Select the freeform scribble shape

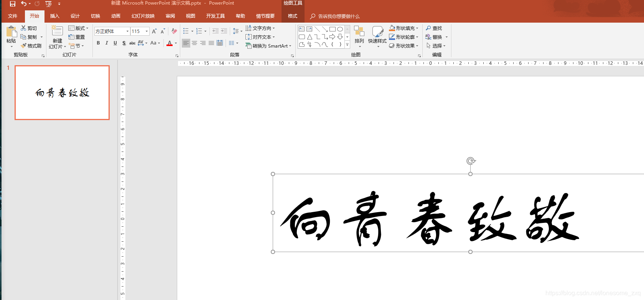(x=309, y=45)
